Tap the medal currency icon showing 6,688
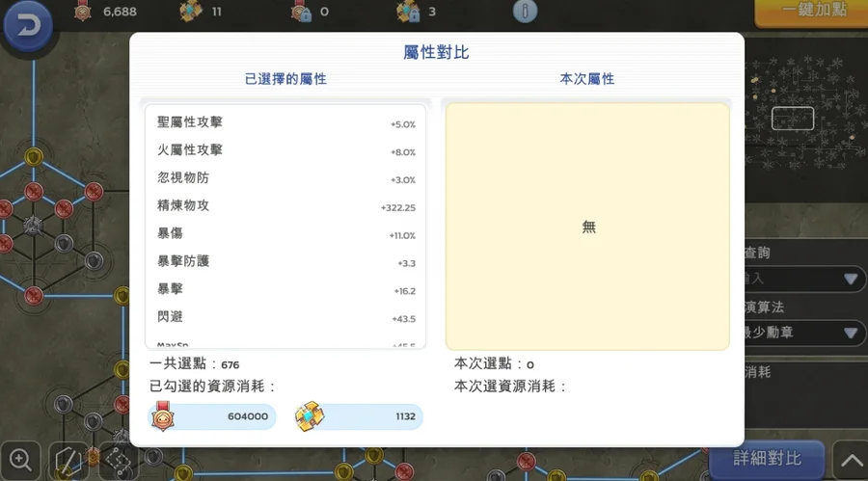Viewport: 868px width, 481px height. coord(83,11)
